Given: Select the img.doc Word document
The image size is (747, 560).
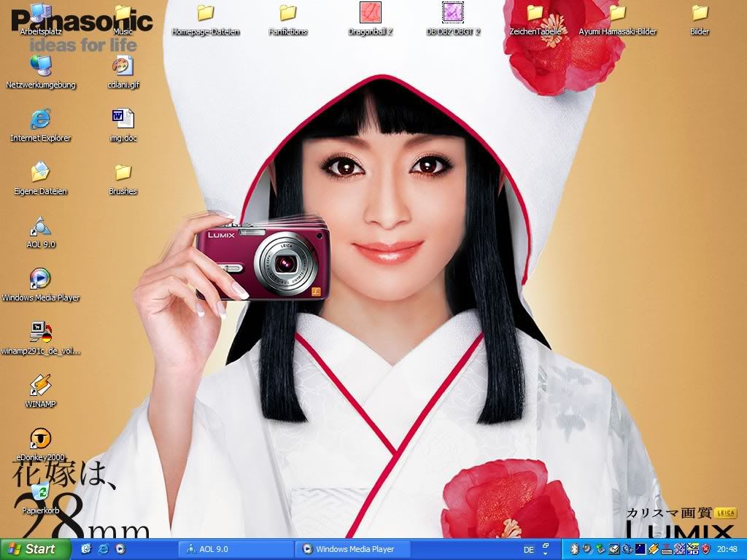Looking at the screenshot, I should [x=123, y=125].
